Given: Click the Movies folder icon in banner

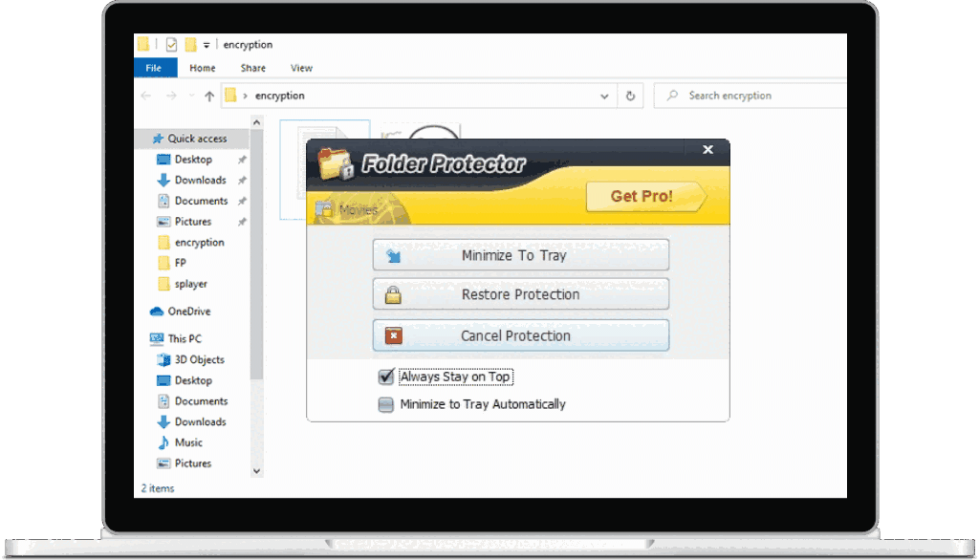Looking at the screenshot, I should (x=324, y=208).
